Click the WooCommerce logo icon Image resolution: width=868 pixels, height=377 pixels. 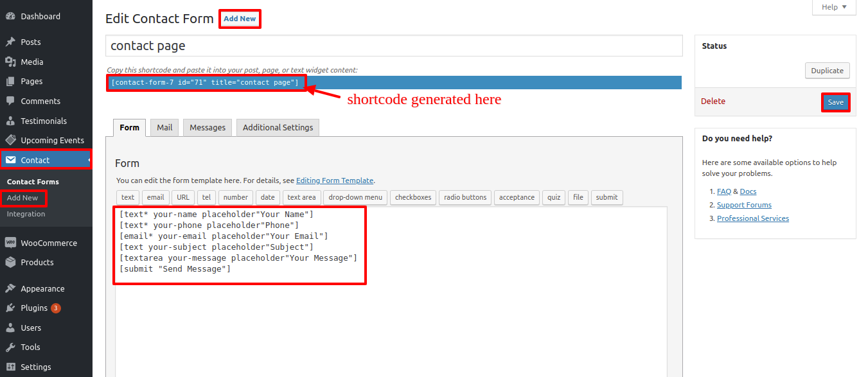pos(10,243)
